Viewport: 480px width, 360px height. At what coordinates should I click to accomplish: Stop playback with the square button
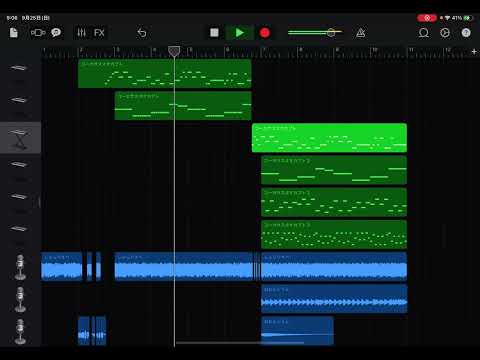(x=214, y=33)
